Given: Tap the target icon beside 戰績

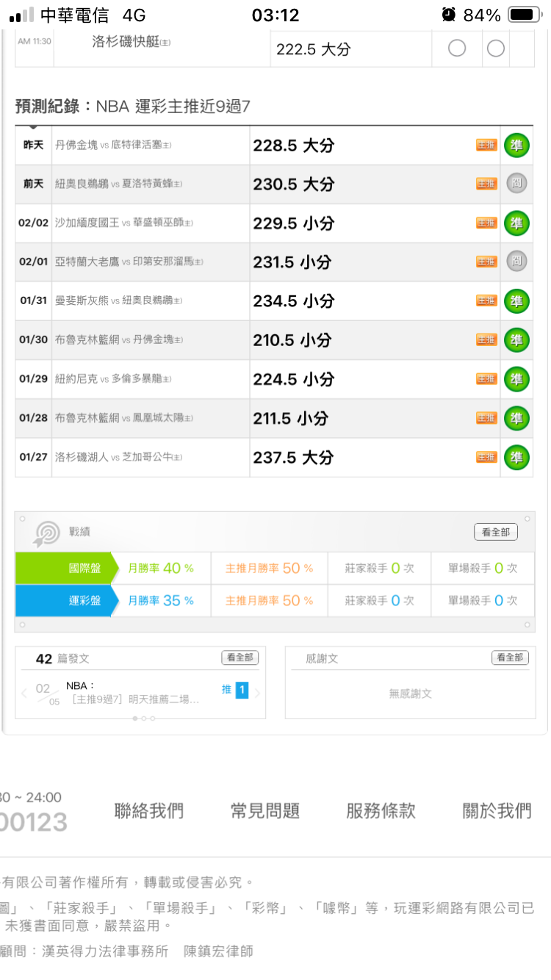Looking at the screenshot, I should point(47,533).
